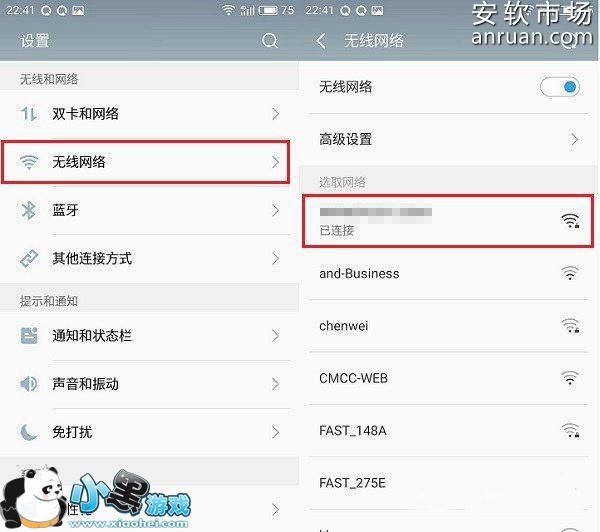
Task: Connect to the chenwei network
Action: (448, 326)
